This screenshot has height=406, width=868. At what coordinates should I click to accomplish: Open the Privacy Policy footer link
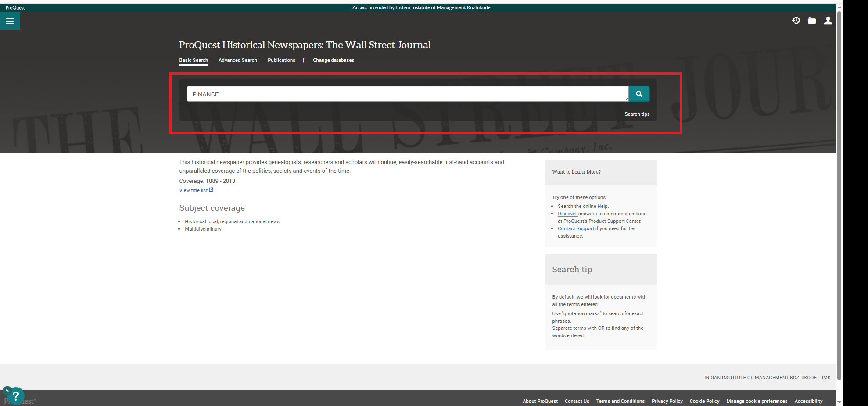tap(667, 401)
